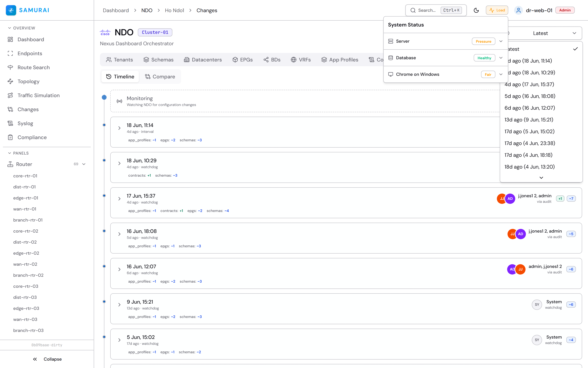The width and height of the screenshot is (588, 368).
Task: Click the blue current timeline dot
Action: pyautogui.click(x=104, y=97)
